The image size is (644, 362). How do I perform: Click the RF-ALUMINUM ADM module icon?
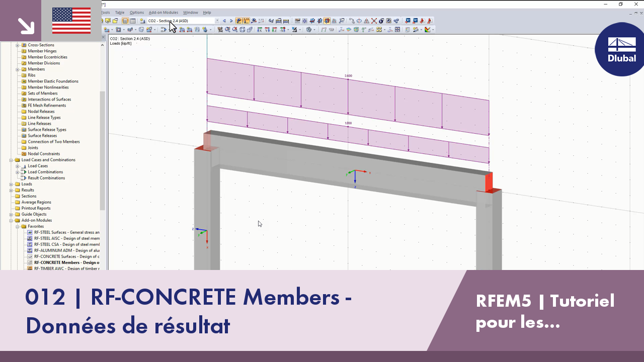30,250
